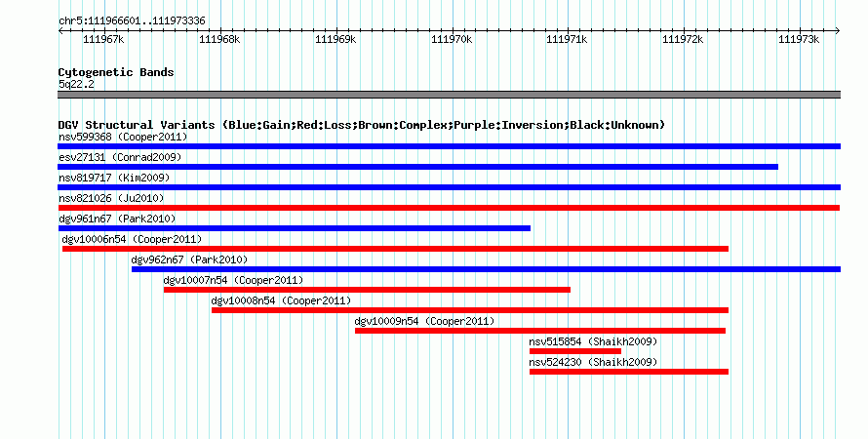Open the dgv10008n54 (Cooper2011) label
Screen dimensions: 868x439
(x=281, y=300)
